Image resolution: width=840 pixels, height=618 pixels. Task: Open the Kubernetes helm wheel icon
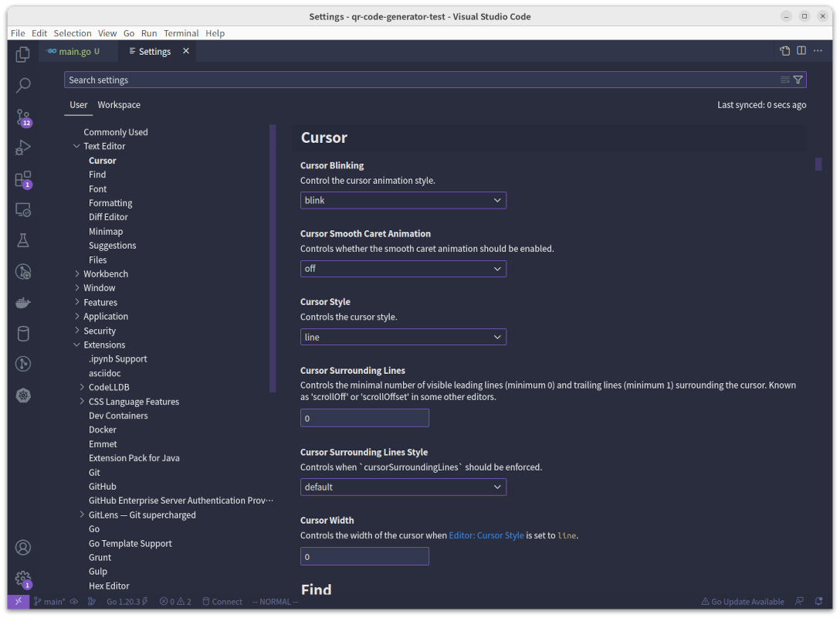pyautogui.click(x=23, y=396)
